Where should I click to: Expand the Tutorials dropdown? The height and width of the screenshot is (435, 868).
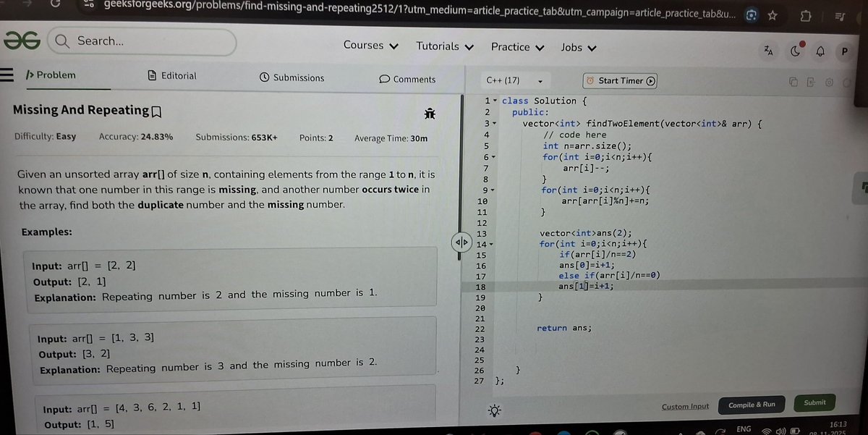tap(445, 46)
